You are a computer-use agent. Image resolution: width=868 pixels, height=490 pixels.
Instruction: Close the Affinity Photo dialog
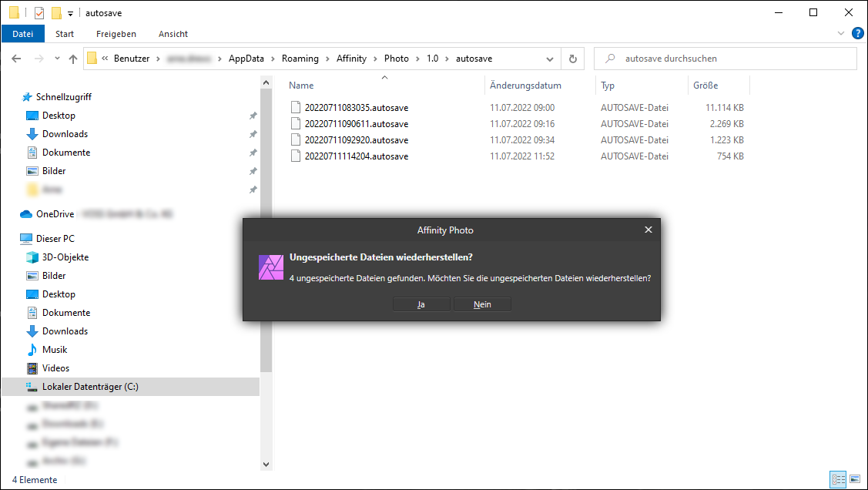click(x=648, y=230)
